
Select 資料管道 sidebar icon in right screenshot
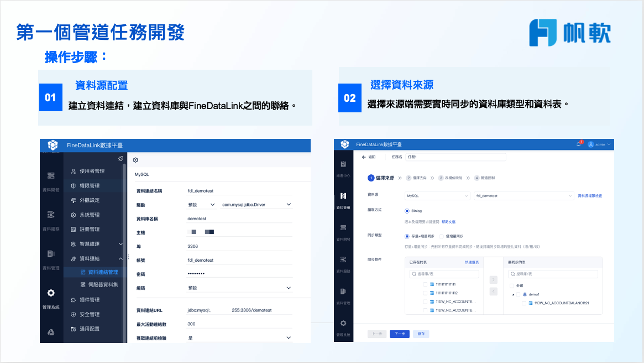[343, 196]
